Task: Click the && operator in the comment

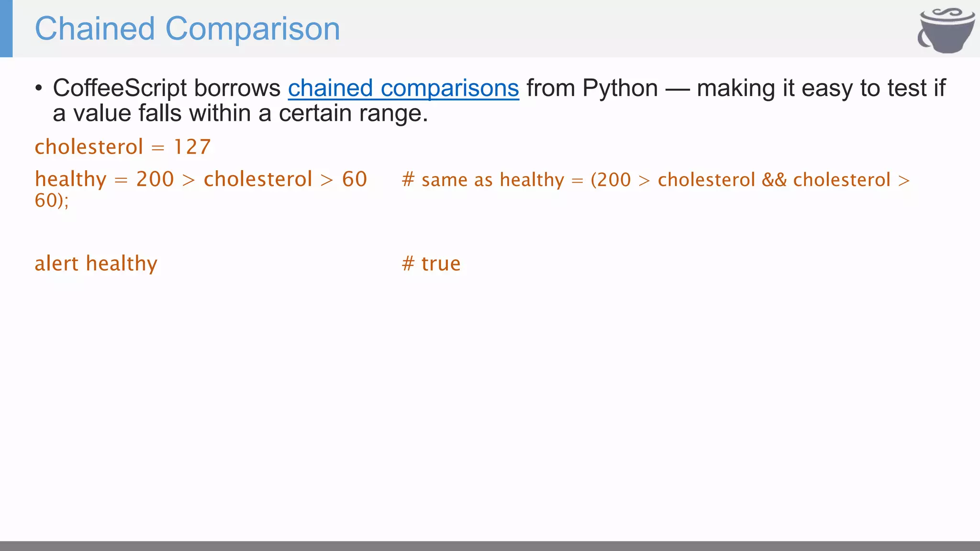Action: point(774,180)
